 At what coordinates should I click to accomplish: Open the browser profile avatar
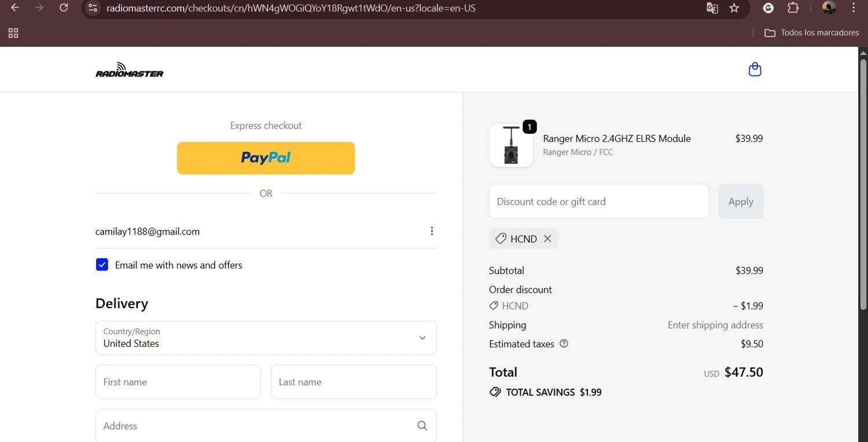coord(829,8)
